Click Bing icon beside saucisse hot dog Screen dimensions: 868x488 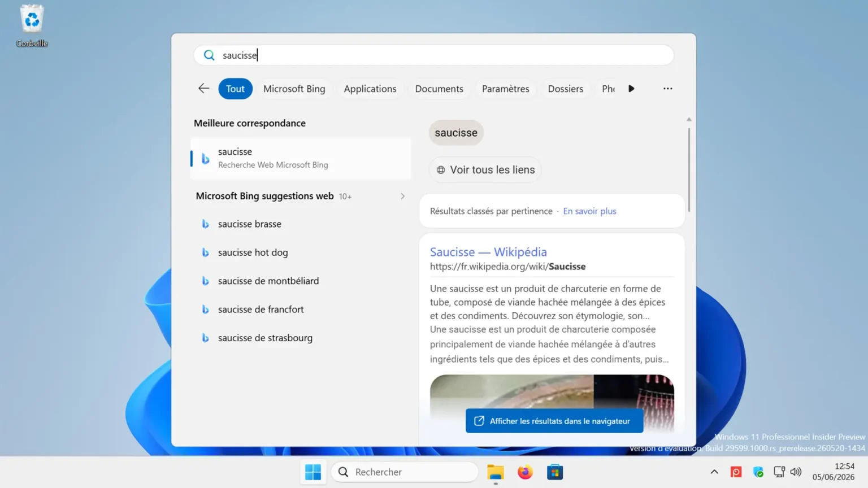pyautogui.click(x=206, y=252)
